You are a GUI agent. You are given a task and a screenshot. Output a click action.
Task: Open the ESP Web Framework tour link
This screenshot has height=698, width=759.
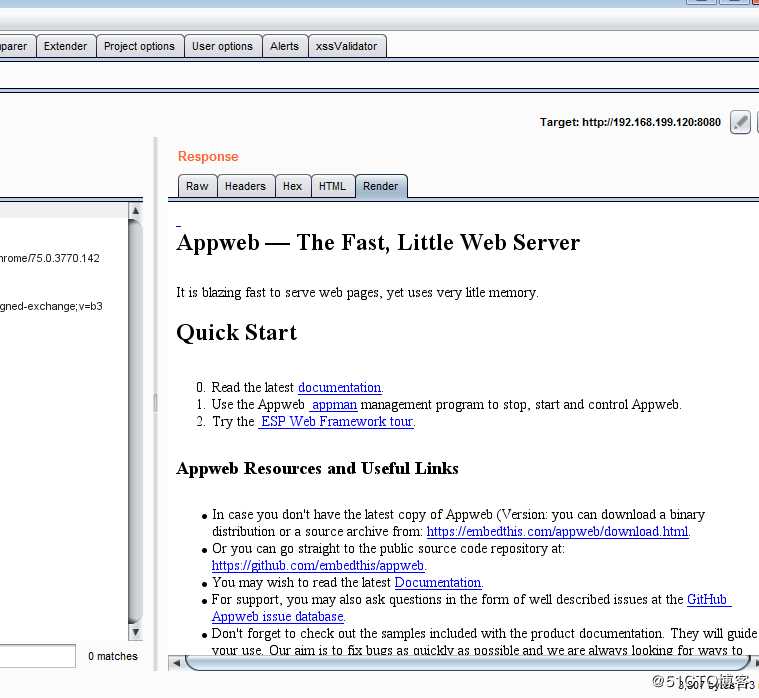pos(336,422)
